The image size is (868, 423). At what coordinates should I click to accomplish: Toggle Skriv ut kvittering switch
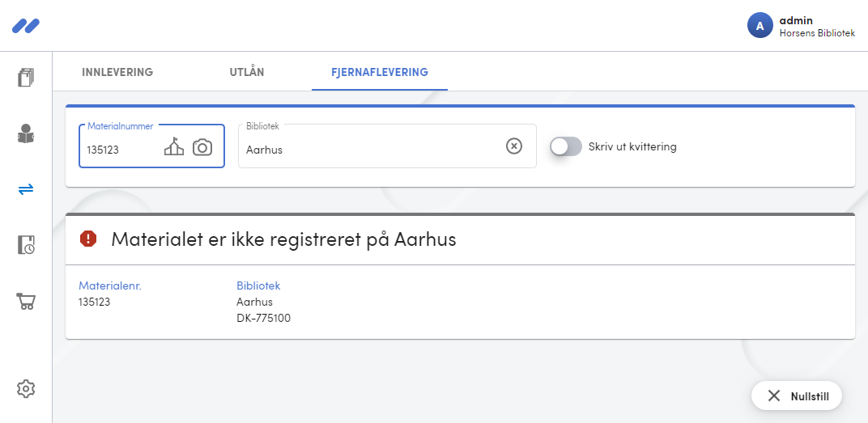566,146
